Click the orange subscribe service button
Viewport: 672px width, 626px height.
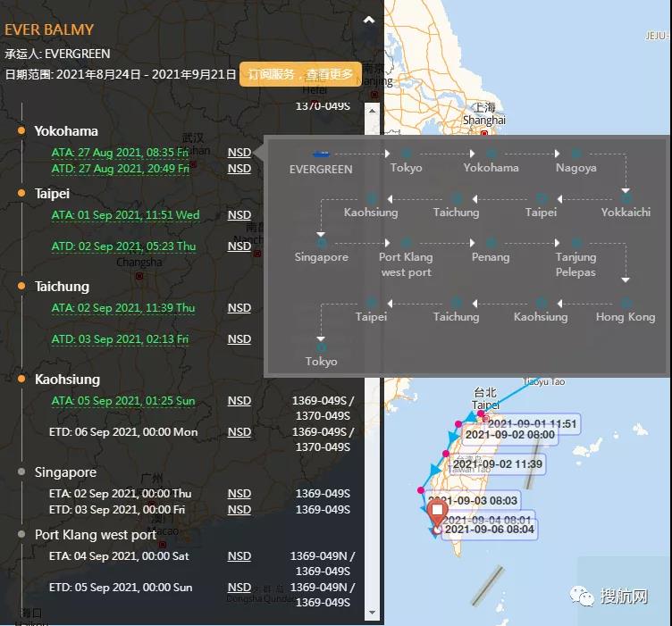(300, 74)
